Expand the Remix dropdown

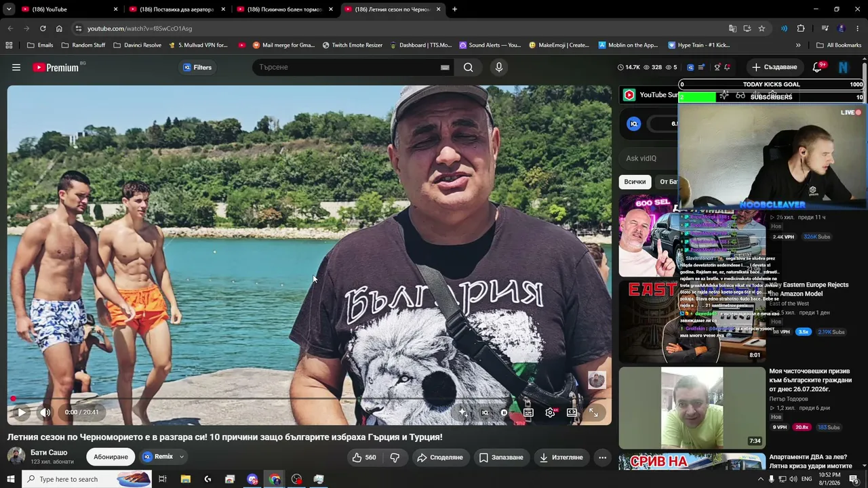182,457
